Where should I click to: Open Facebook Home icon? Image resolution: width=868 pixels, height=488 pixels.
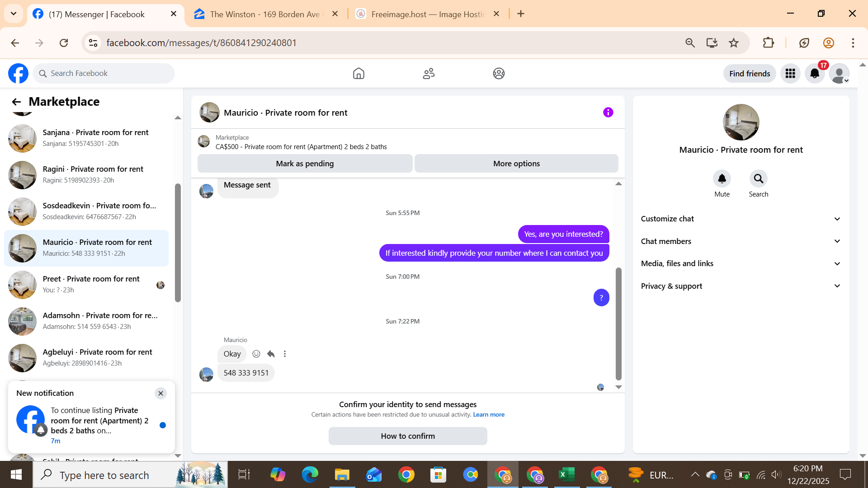[x=359, y=73]
